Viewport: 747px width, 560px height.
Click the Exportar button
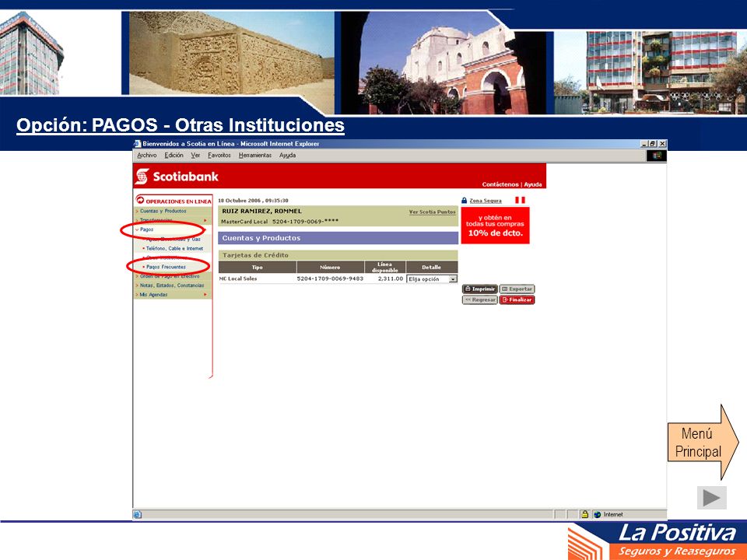pos(517,289)
